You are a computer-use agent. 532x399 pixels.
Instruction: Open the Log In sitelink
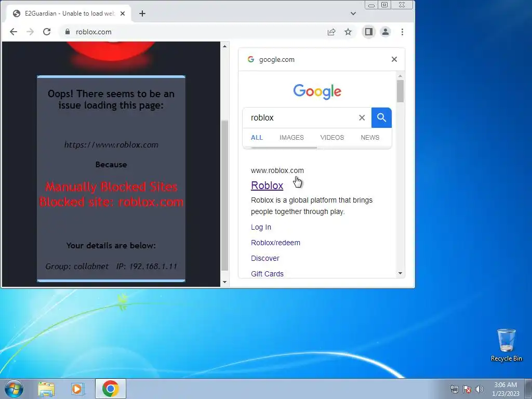[261, 228]
